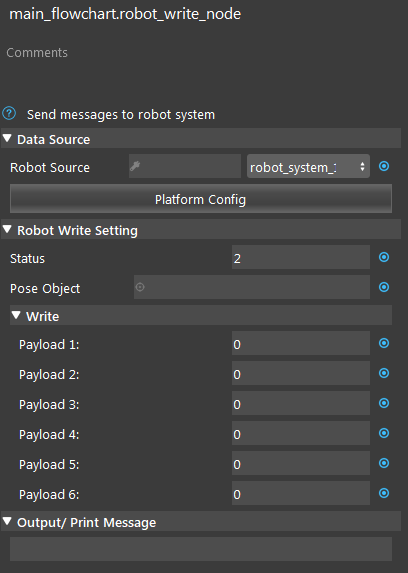Toggle the link circle for Payload 4
The height and width of the screenshot is (573, 408).
coord(384,433)
